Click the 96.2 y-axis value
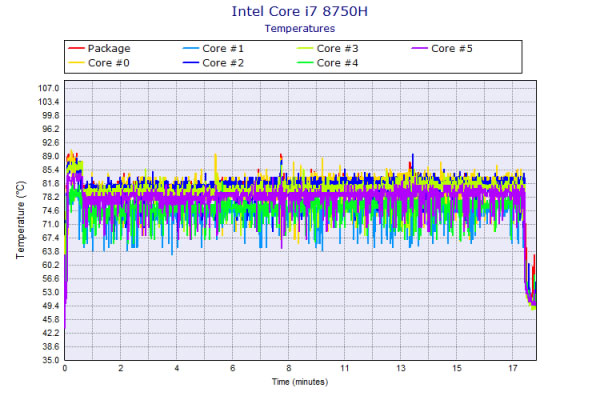 (x=50, y=129)
